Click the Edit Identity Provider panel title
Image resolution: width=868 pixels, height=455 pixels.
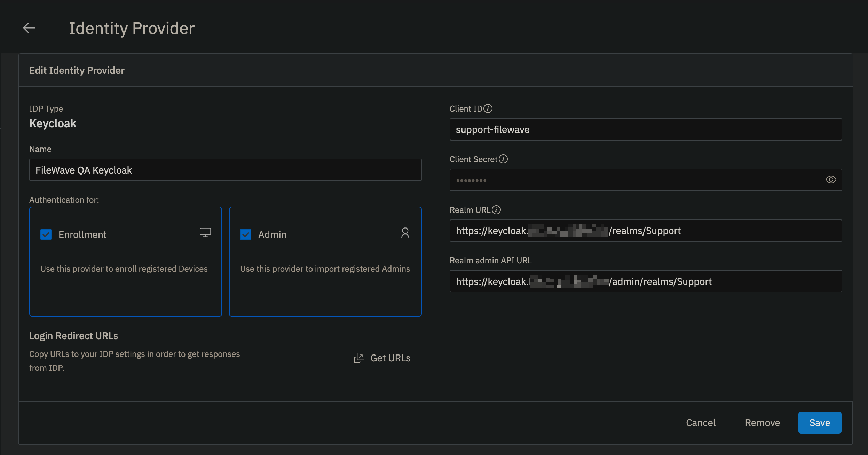[77, 70]
